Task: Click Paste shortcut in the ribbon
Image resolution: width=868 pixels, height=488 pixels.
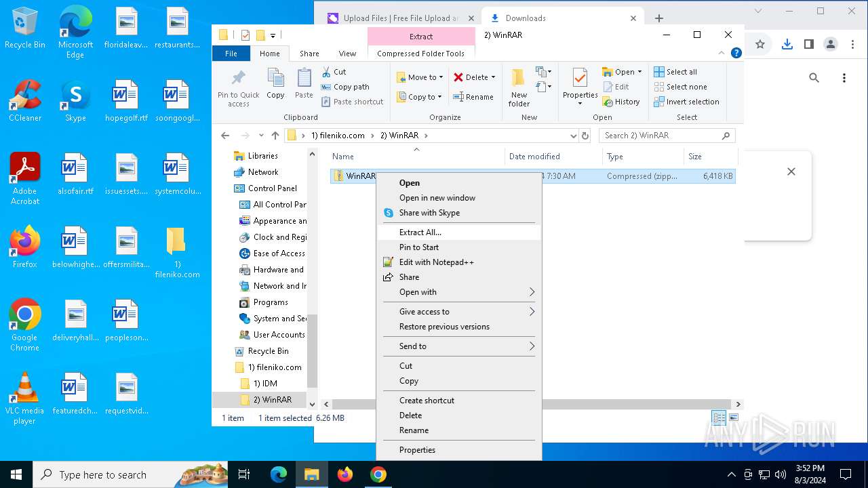Action: 352,102
